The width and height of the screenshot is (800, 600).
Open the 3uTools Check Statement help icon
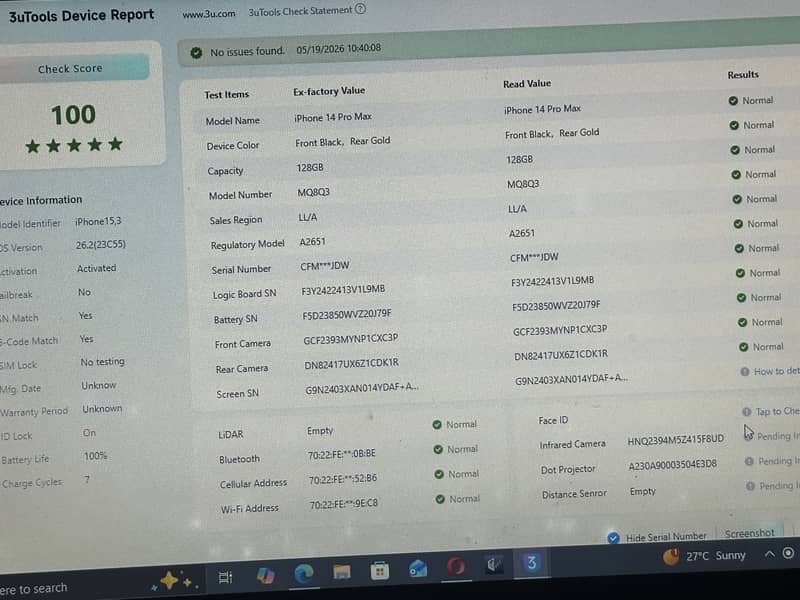tap(360, 9)
